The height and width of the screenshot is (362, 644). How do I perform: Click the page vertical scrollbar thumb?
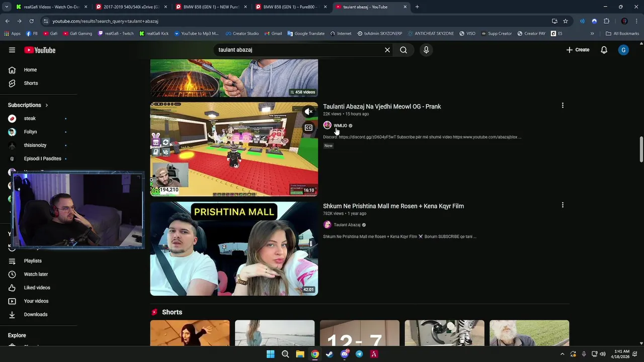tap(641, 149)
